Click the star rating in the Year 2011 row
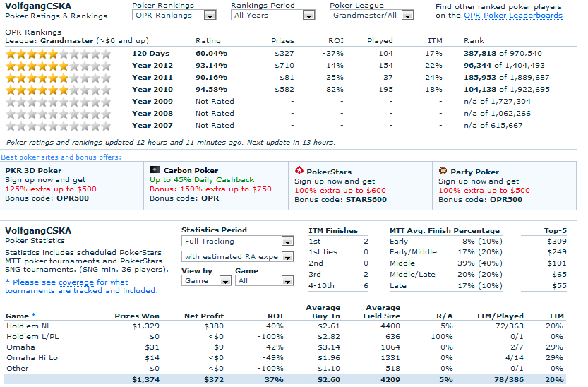Image resolution: width=588 pixels, height=387 pixels. point(59,78)
